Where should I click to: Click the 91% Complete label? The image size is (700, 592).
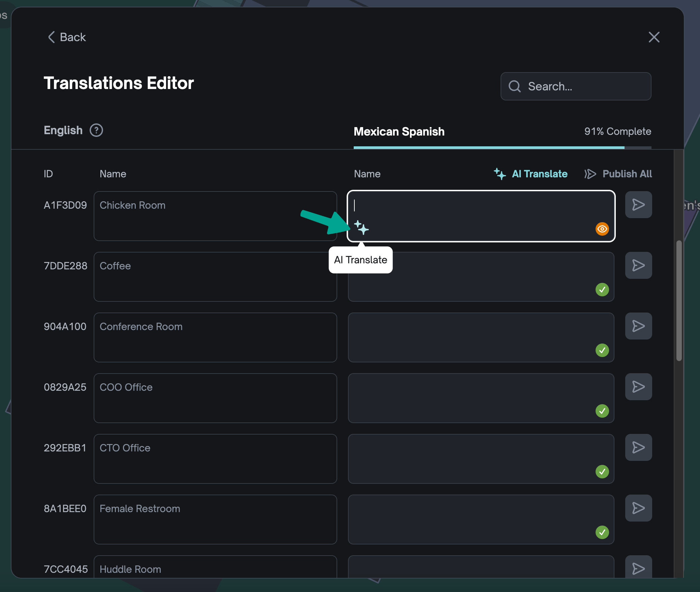tap(617, 131)
